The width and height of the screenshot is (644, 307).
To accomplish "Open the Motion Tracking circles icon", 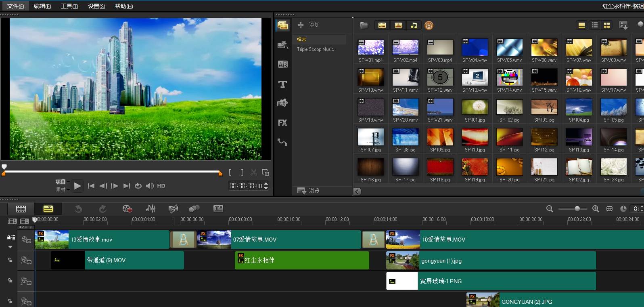I will point(194,209).
